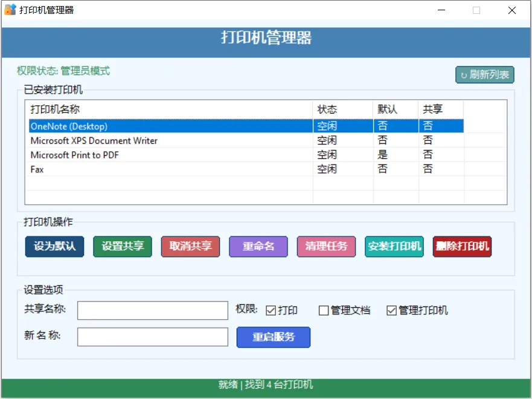Click the 重命名 button
The image size is (532, 399).
point(258,247)
